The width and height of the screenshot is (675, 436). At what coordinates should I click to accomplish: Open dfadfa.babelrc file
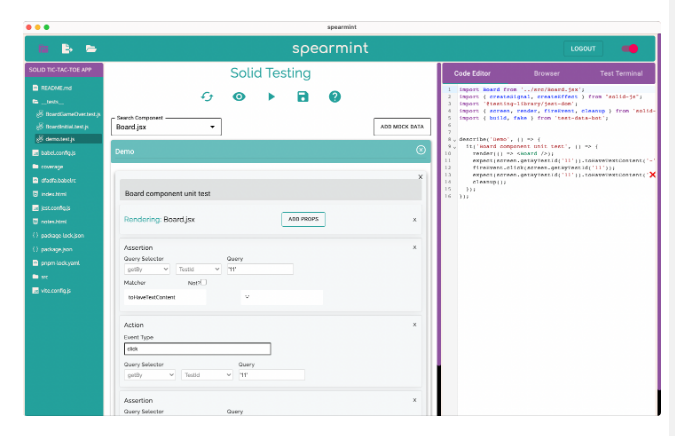click(x=54, y=180)
